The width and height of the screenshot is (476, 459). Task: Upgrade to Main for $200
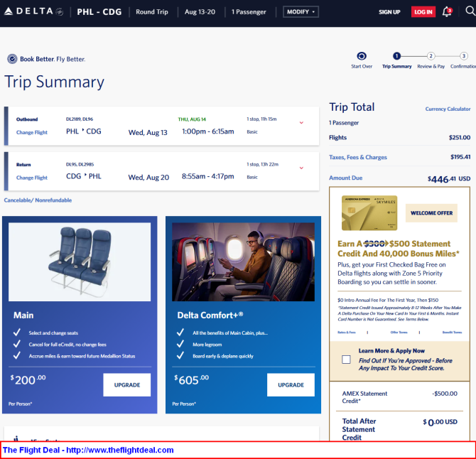[127, 385]
